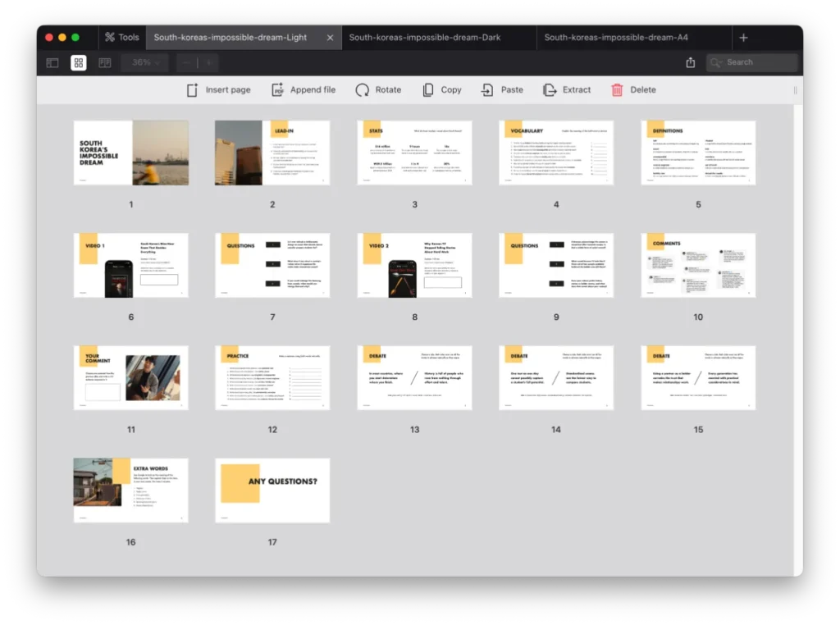The image size is (840, 625).
Task: Select page 4 Vocabulary thumbnail
Action: (556, 153)
